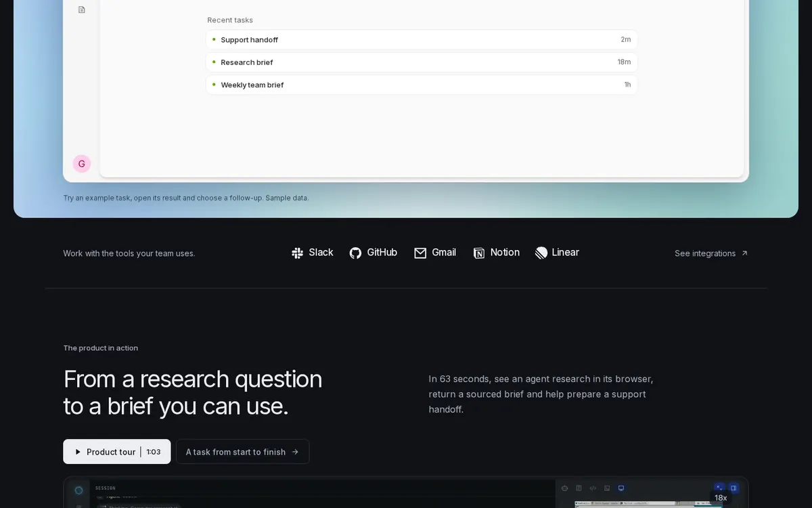
Task: Click the play triangle in Product tour
Action: 78,452
